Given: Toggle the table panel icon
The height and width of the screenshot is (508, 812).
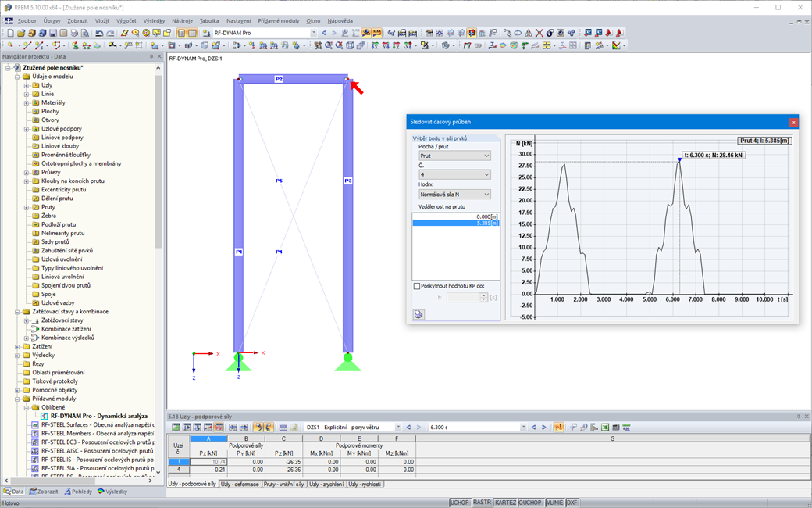Looking at the screenshot, I should (x=192, y=33).
